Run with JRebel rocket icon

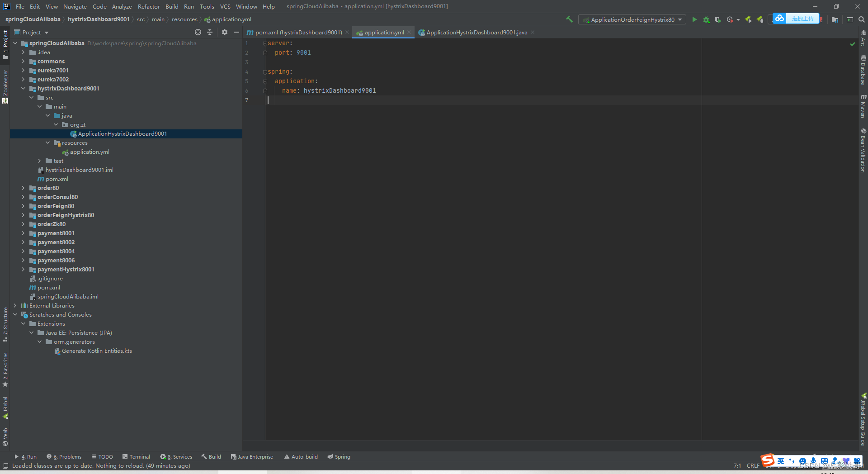pos(749,19)
